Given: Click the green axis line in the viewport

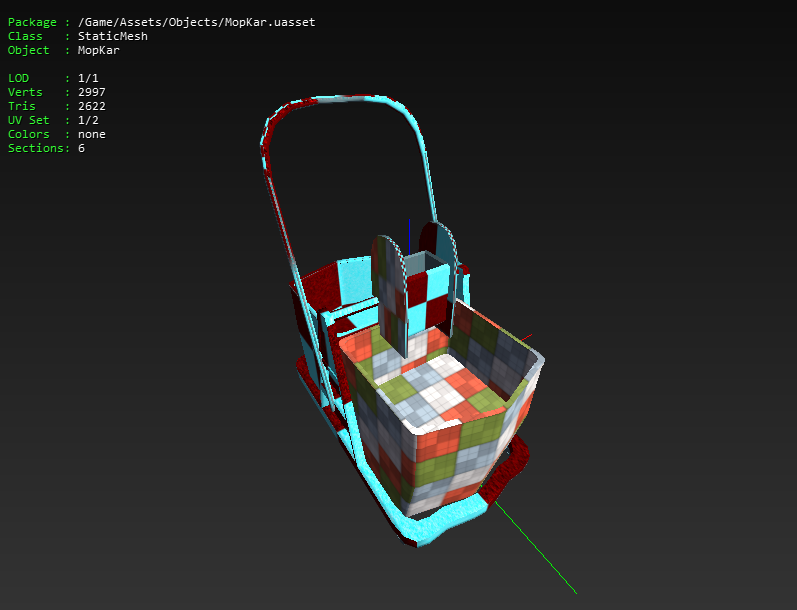Looking at the screenshot, I should tap(534, 546).
